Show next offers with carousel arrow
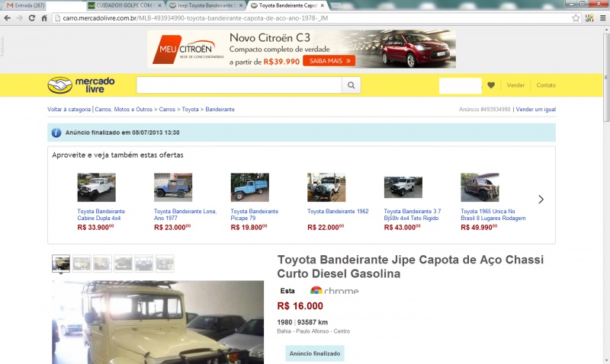Image resolution: width=610 pixels, height=364 pixels. pos(541,200)
